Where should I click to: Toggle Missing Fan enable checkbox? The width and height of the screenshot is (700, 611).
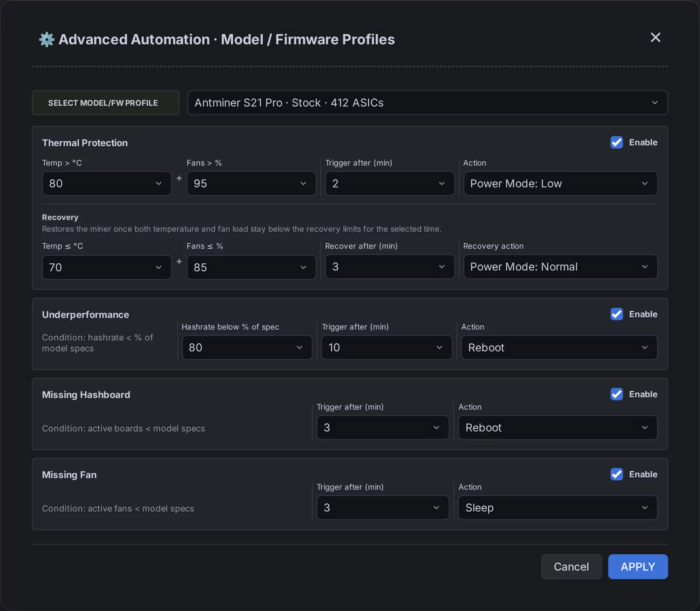click(616, 475)
